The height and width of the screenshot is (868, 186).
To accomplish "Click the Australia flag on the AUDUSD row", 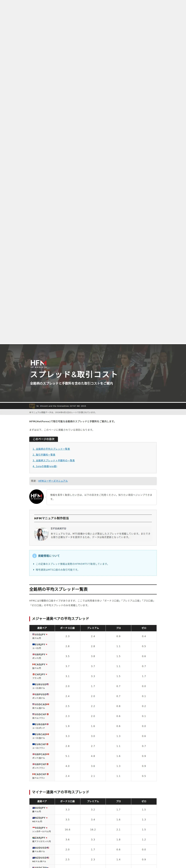I will coord(34,847).
